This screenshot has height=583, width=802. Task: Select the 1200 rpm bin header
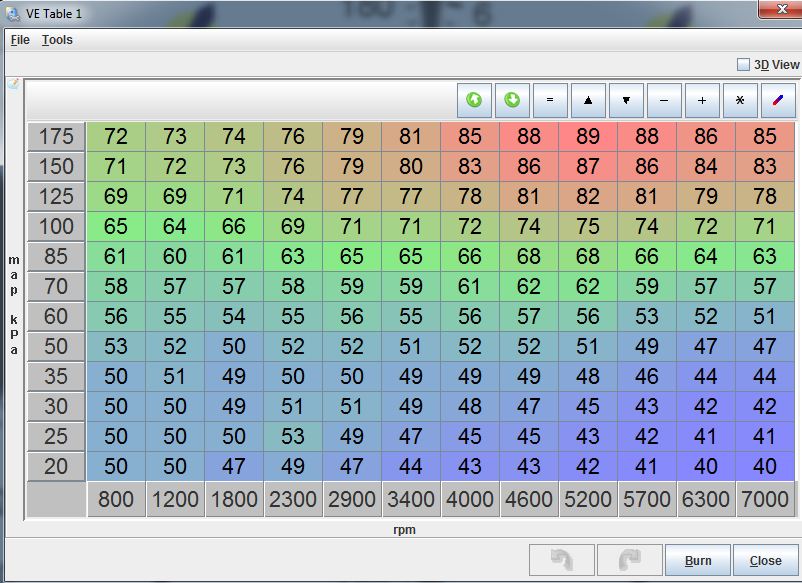(175, 499)
